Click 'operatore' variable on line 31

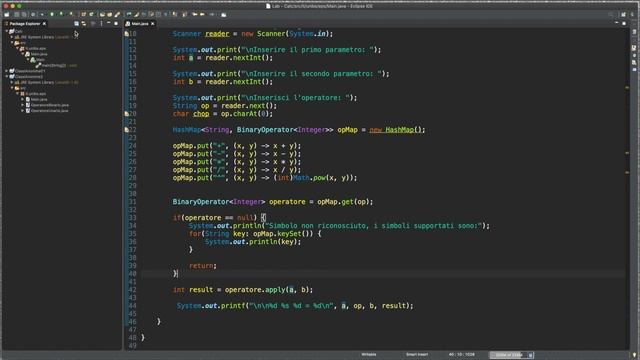click(287, 202)
